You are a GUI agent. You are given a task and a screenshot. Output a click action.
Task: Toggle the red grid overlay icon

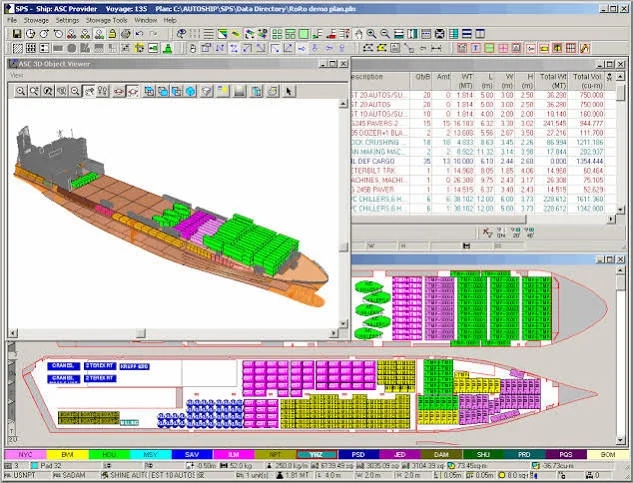(571, 48)
